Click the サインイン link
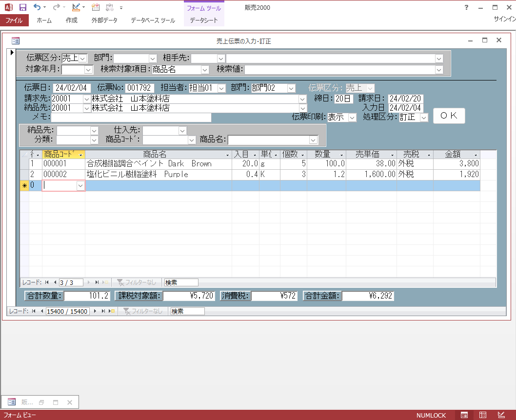The width and height of the screenshot is (516, 420). [504, 20]
